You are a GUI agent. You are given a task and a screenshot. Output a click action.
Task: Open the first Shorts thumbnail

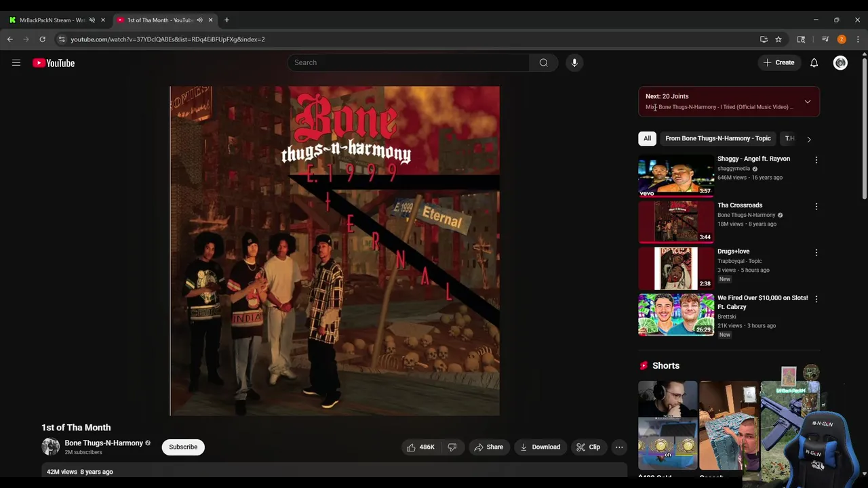coord(667,426)
